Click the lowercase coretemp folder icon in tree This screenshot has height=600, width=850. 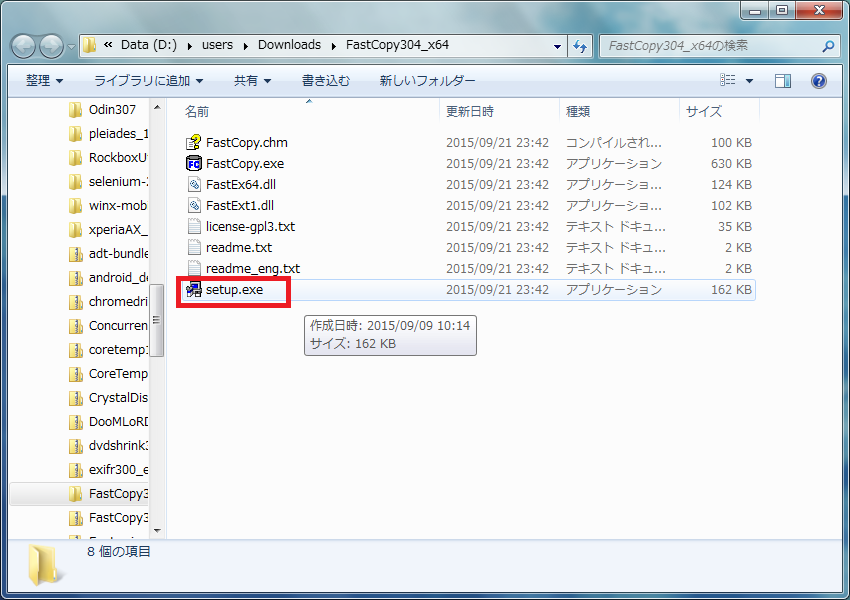(76, 350)
